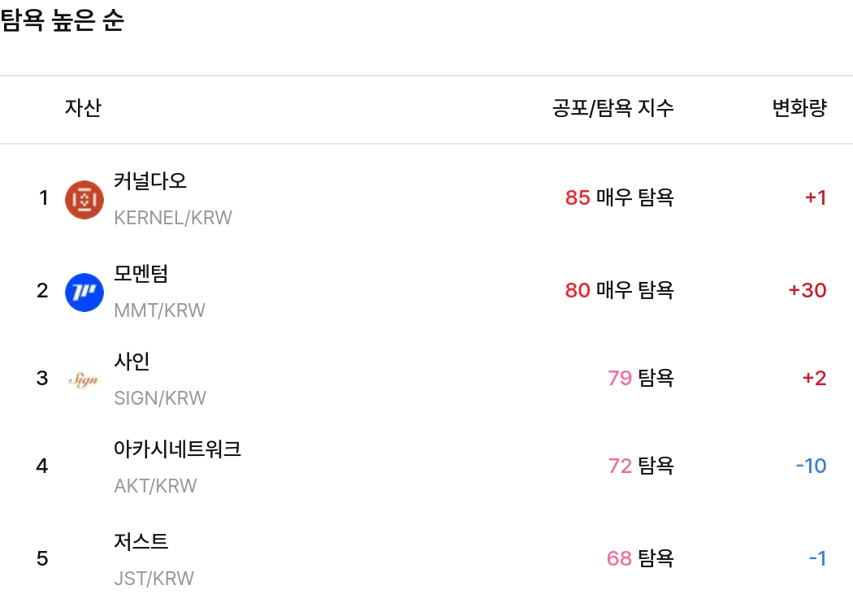Open the KERNEL/KRW market label
The width and height of the screenshot is (853, 616).
tap(171, 218)
